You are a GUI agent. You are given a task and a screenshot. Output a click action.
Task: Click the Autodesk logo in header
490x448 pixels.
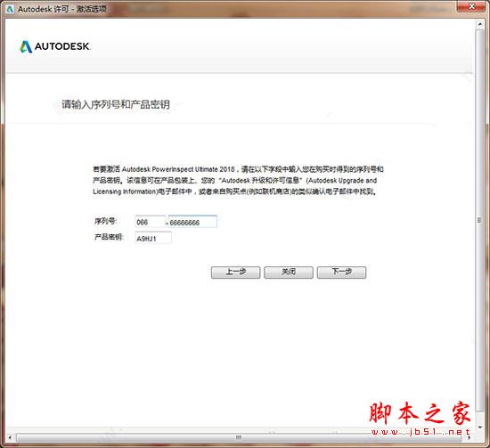pyautogui.click(x=54, y=46)
